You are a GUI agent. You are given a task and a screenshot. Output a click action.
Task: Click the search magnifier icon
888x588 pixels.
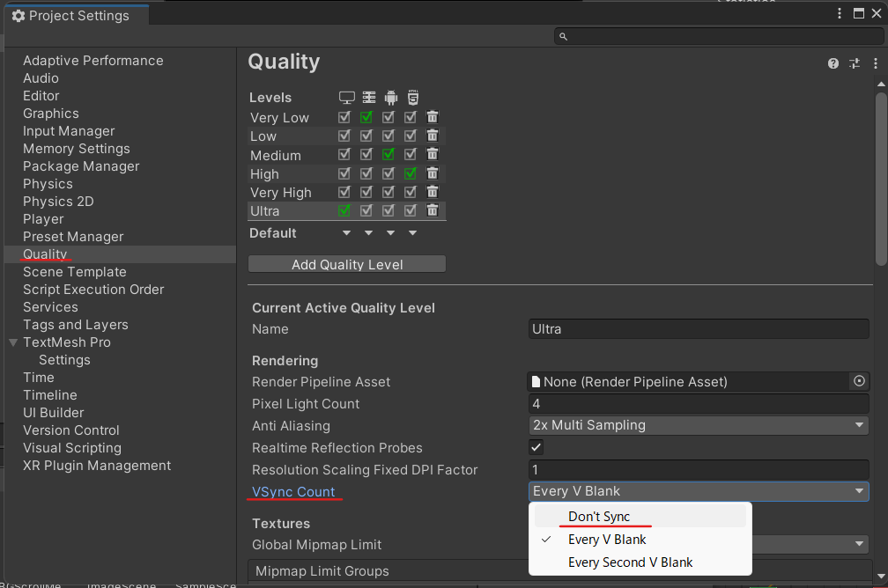click(x=563, y=36)
